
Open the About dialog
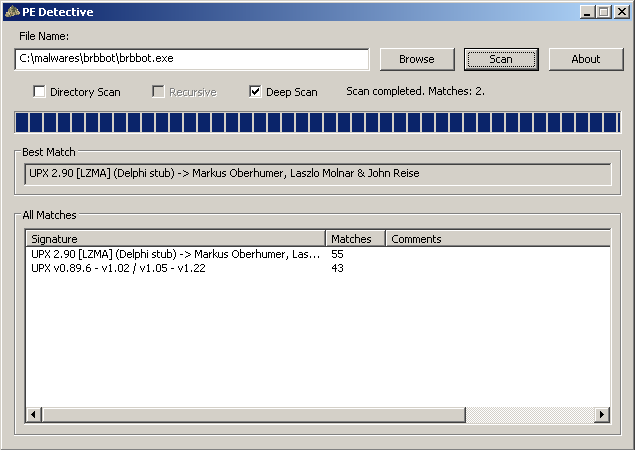tap(585, 59)
